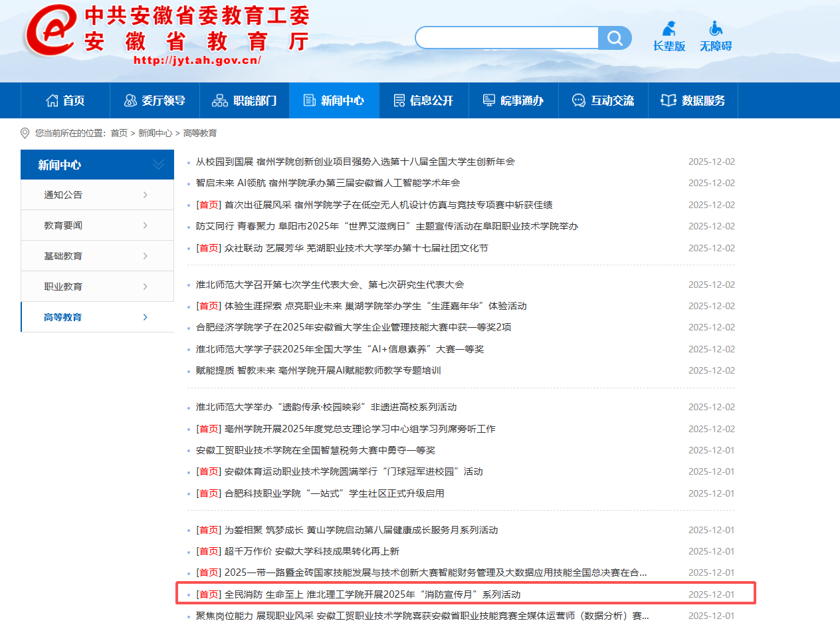Screen dimensions: 840x625
Task: Click the 互动交流 chat bubble icon
Action: pos(578,100)
